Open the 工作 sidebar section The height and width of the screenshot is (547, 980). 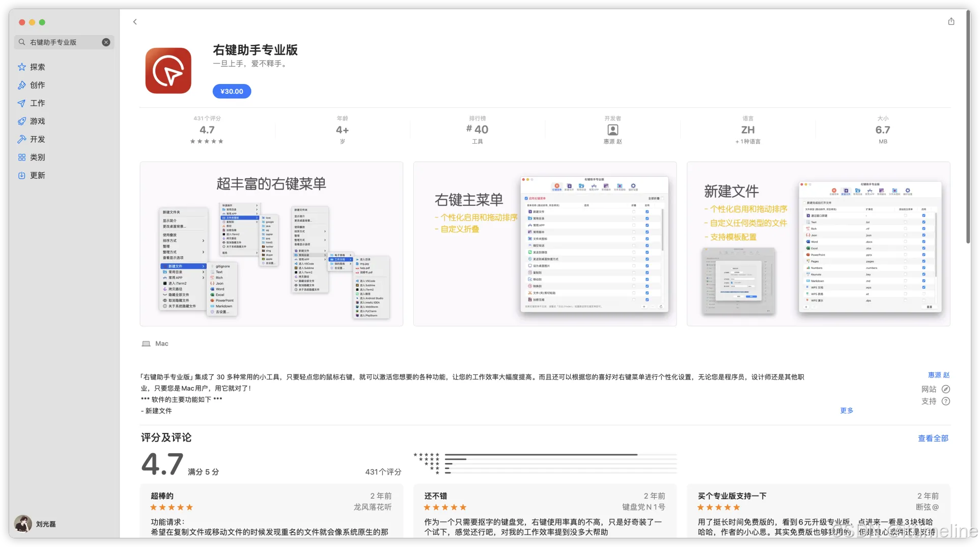64,103
